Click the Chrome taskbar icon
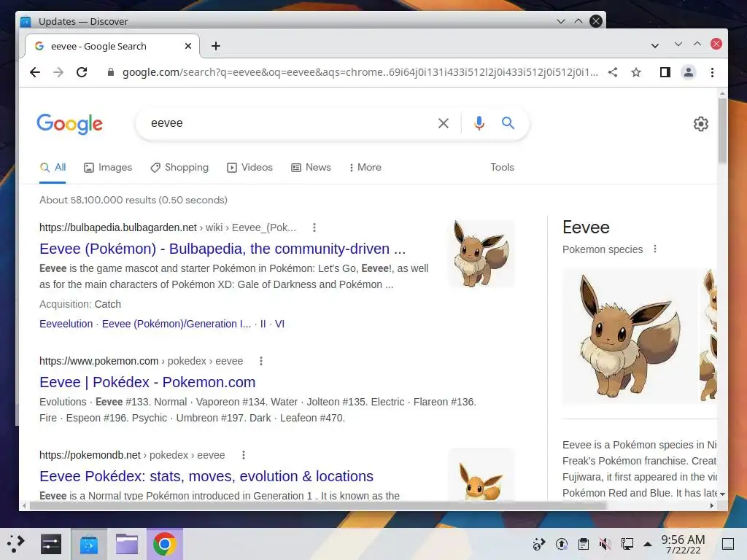The width and height of the screenshot is (747, 560). click(164, 544)
